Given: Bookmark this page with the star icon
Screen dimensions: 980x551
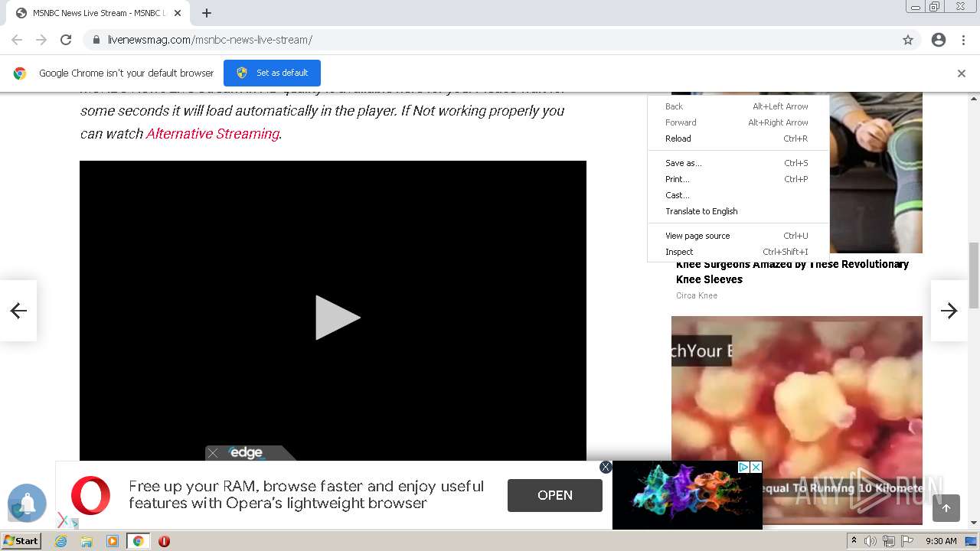Looking at the screenshot, I should (908, 40).
